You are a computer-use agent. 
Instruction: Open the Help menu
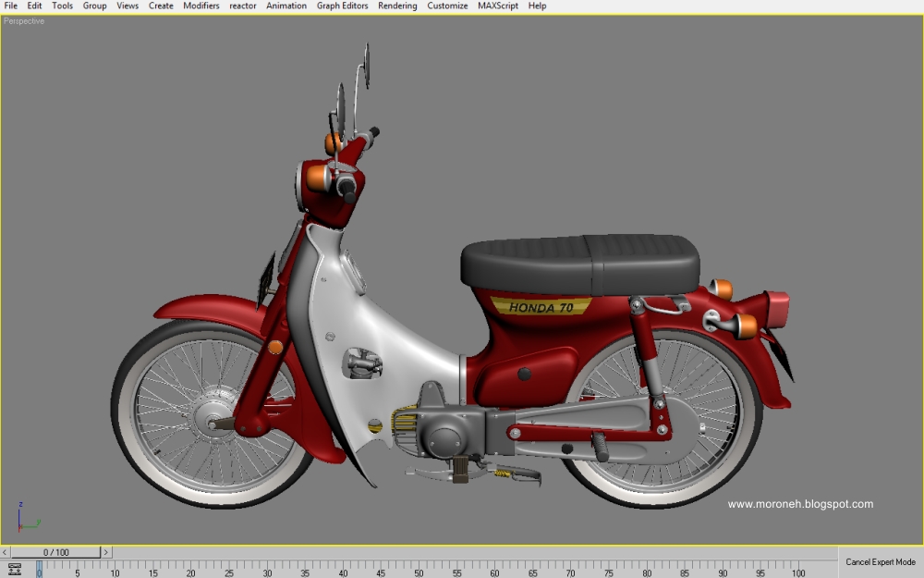[x=537, y=6]
